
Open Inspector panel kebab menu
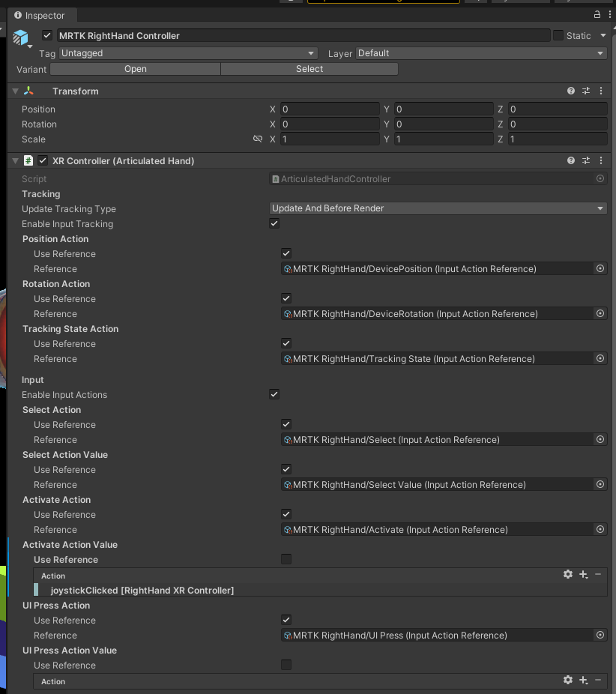coord(610,14)
